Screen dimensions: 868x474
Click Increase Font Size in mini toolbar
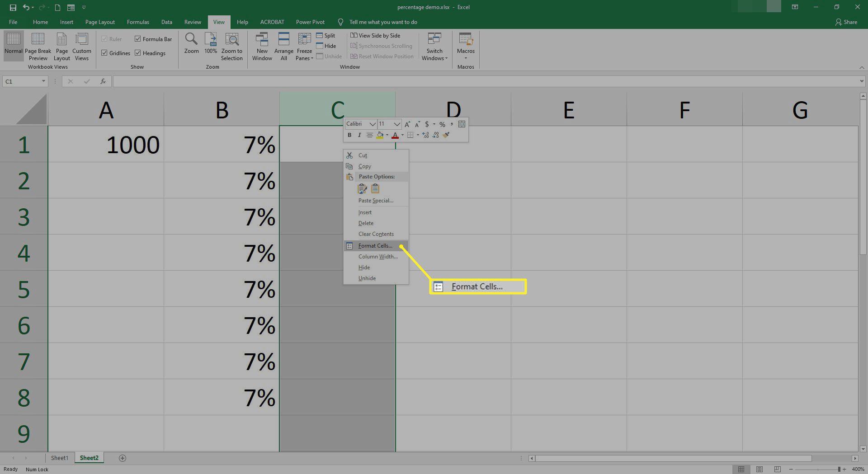click(407, 124)
